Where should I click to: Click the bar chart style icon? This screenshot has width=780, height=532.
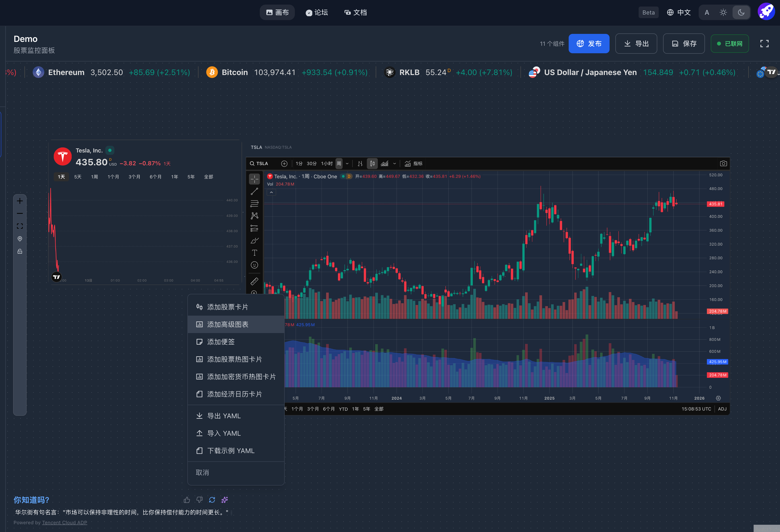(360, 163)
